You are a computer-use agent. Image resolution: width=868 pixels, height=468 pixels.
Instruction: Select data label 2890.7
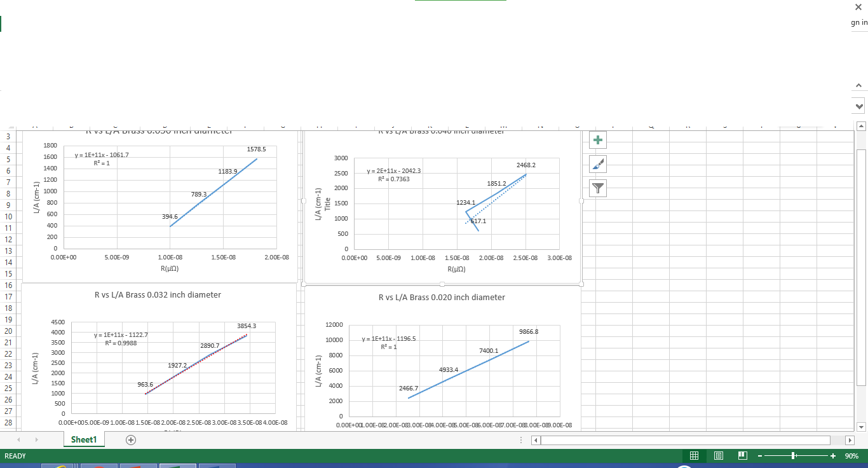click(x=210, y=346)
